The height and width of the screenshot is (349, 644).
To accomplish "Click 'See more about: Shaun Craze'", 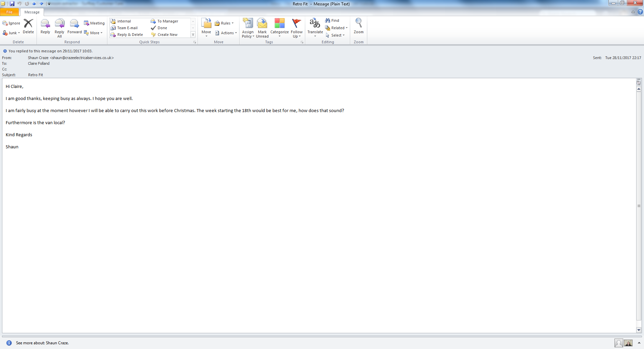I will click(x=42, y=343).
